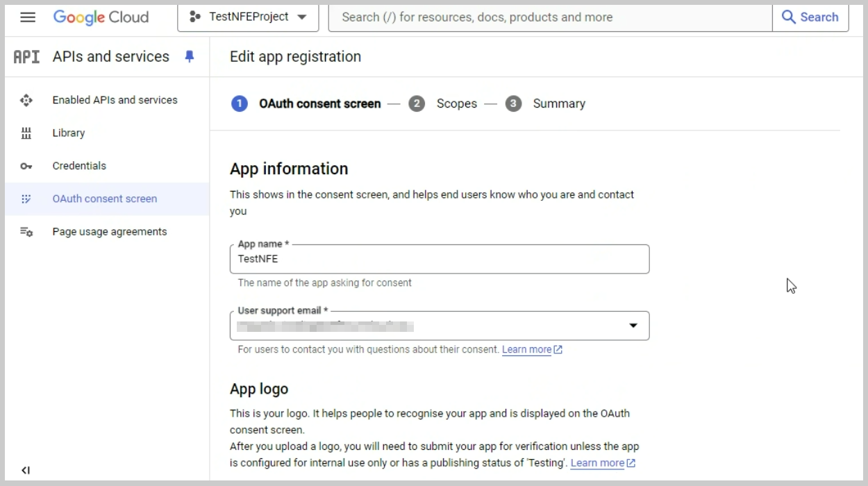The image size is (868, 486).
Task: Click Learn more under User support email
Action: point(532,350)
